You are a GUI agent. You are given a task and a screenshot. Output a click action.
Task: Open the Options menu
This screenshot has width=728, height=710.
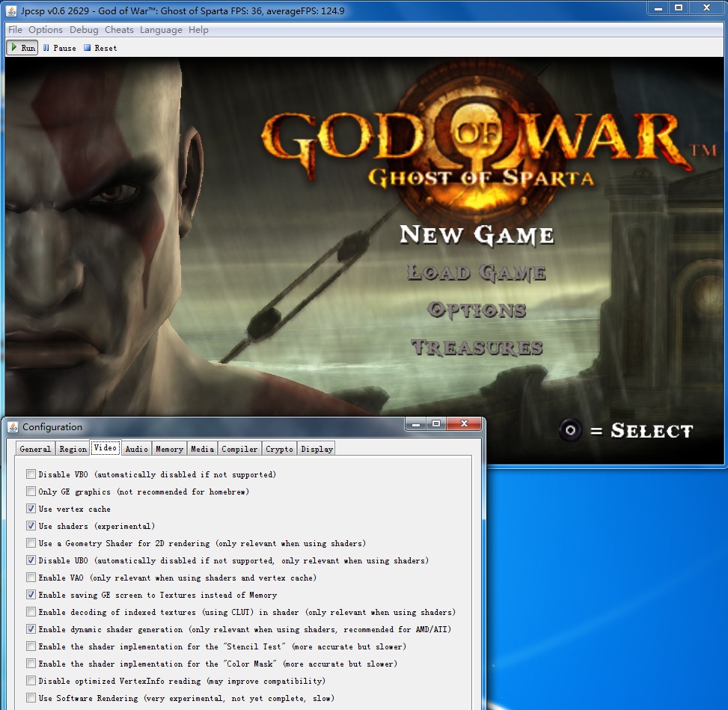(46, 30)
